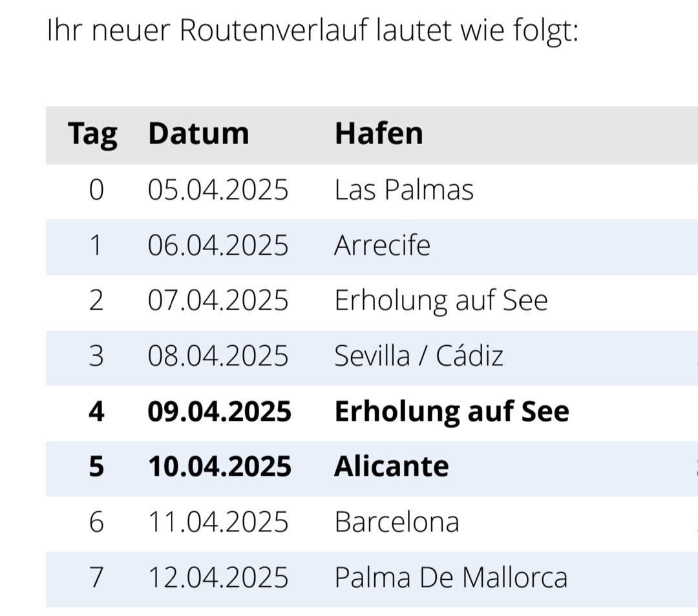Click the 'Ihr neuer Routenverlauf' heading text

click(x=312, y=30)
